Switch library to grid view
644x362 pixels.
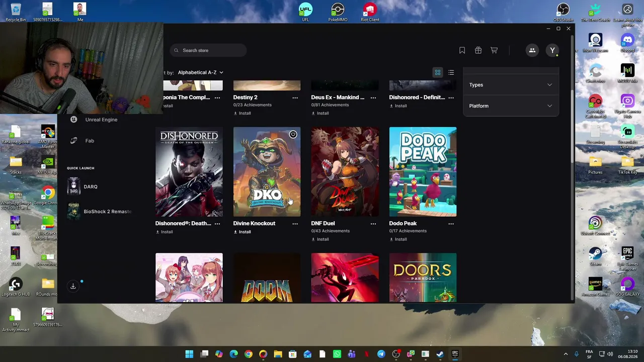pos(438,72)
